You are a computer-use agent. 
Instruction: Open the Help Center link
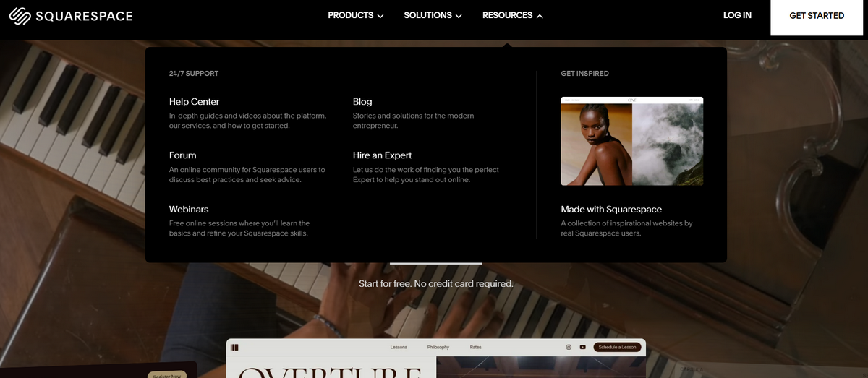coord(194,102)
